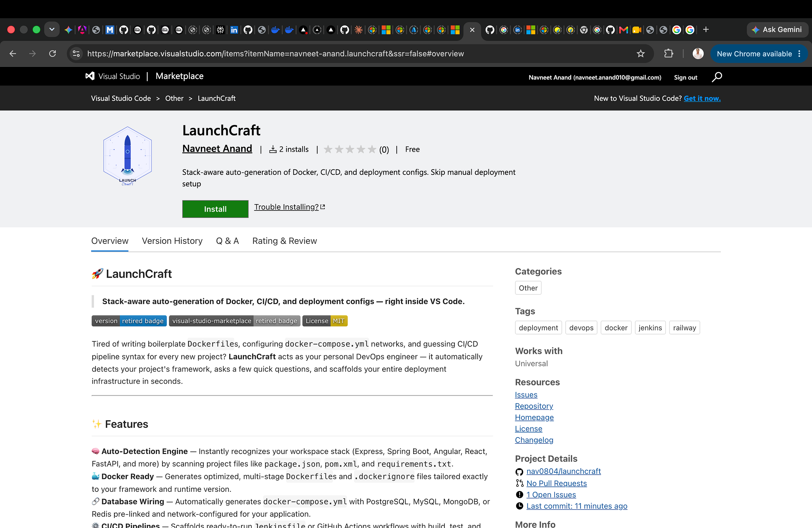Reload the current page
812x528 pixels.
click(52, 54)
